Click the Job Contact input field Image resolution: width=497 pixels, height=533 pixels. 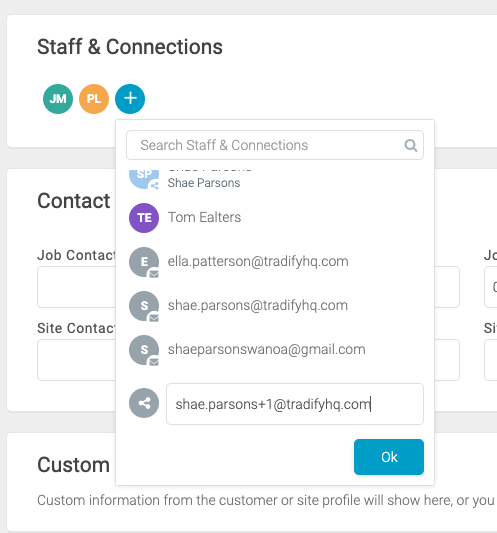pyautogui.click(x=76, y=287)
